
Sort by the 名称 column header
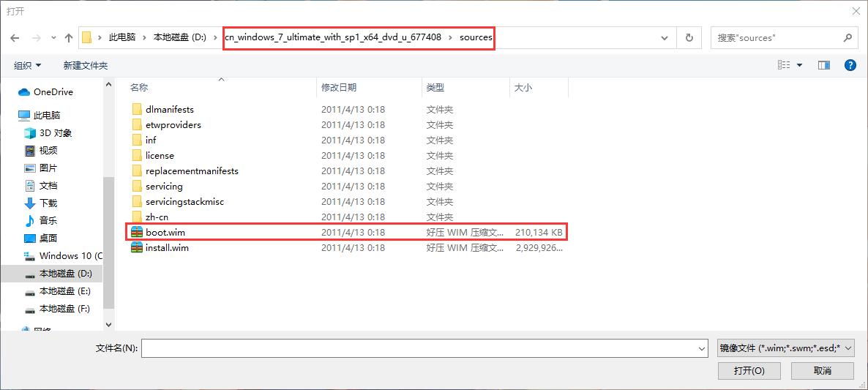pyautogui.click(x=139, y=87)
